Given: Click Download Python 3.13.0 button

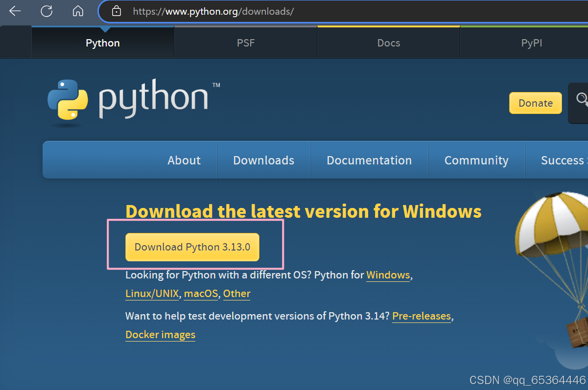Looking at the screenshot, I should coord(192,247).
